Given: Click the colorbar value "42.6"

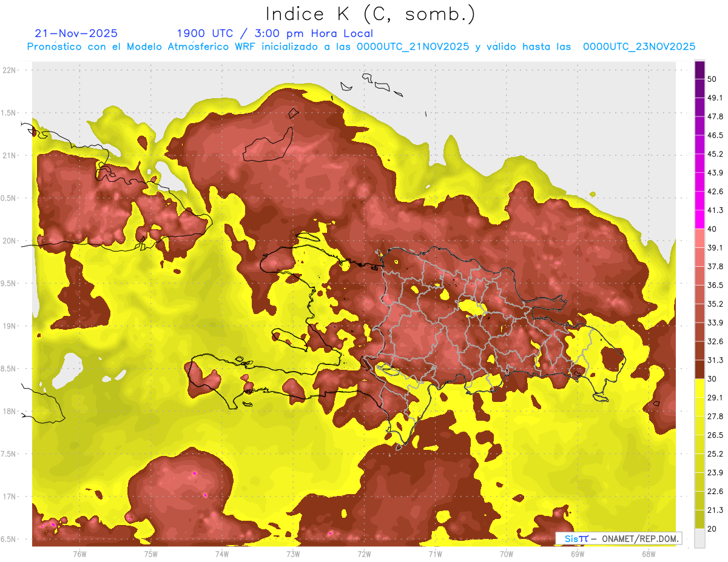Looking at the screenshot, I should 715,192.
